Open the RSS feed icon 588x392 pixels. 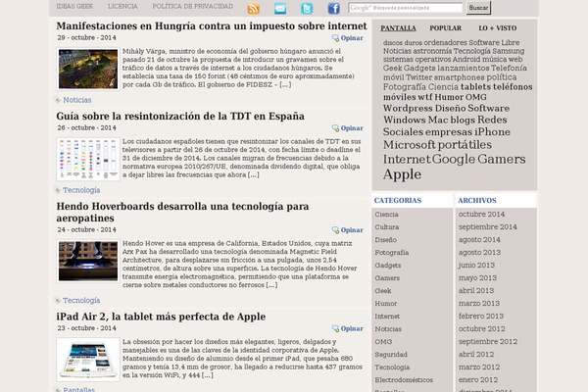[254, 8]
